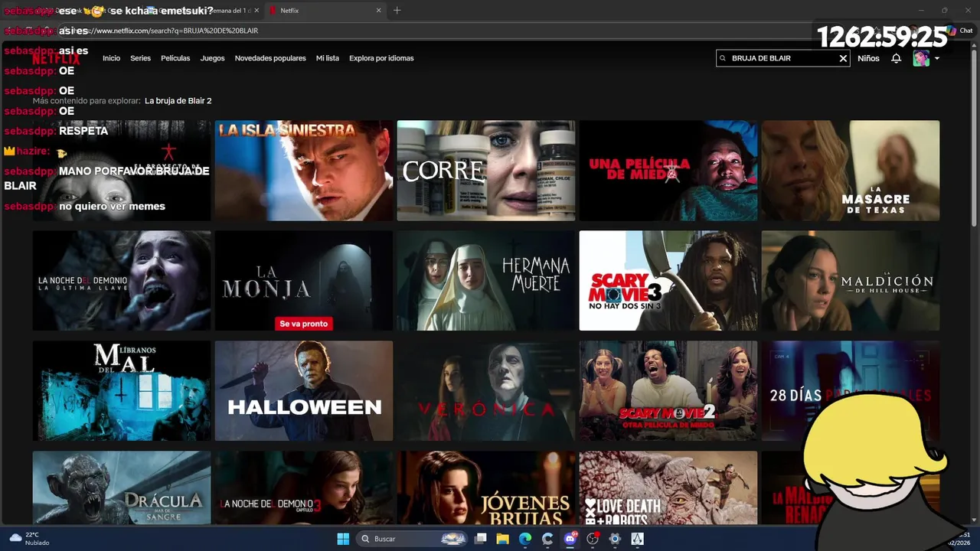The height and width of the screenshot is (551, 980).
Task: Open the weather widget showing 22°C
Action: point(29,539)
